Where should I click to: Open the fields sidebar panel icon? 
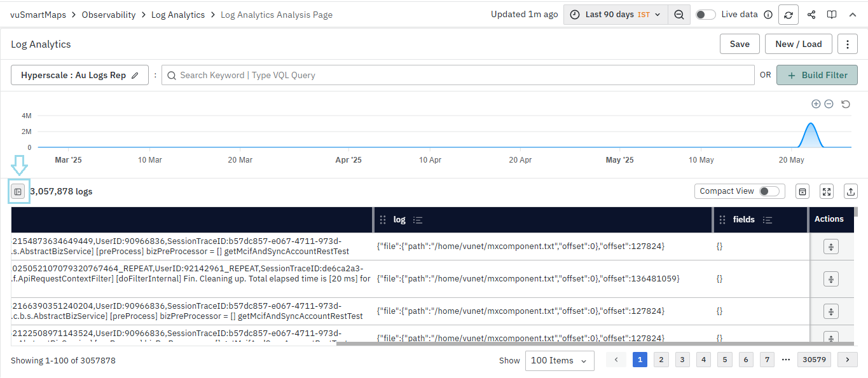[x=18, y=191]
